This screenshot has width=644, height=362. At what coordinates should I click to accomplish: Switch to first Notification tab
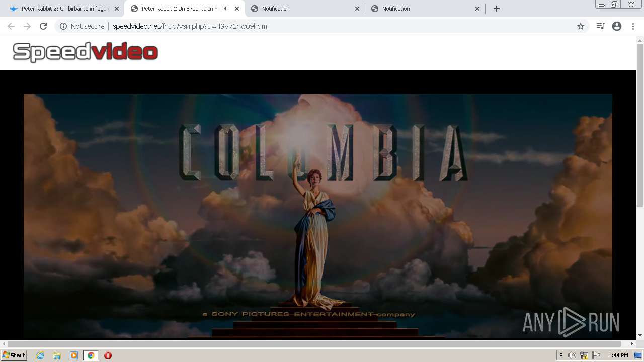pos(305,9)
